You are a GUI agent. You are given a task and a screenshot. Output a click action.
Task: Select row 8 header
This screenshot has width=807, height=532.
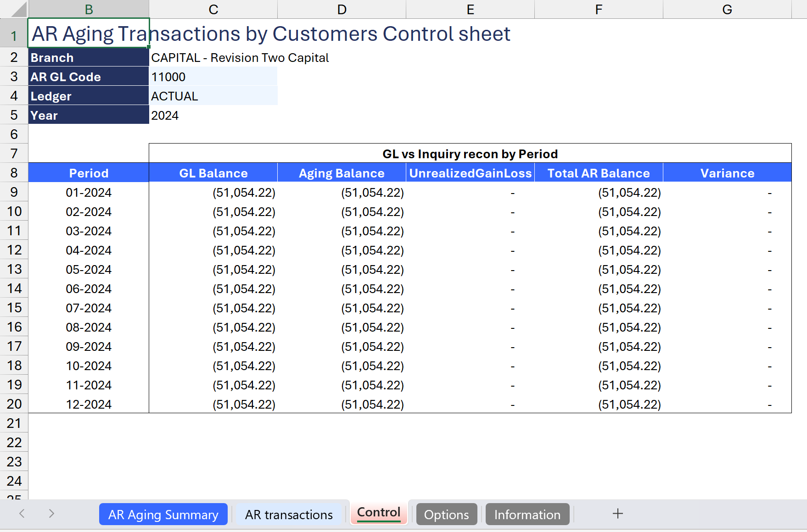point(14,173)
